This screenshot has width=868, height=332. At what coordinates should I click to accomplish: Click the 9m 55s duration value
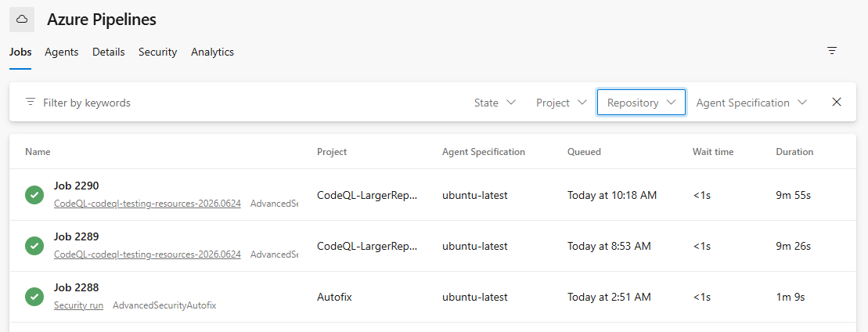[794, 194]
